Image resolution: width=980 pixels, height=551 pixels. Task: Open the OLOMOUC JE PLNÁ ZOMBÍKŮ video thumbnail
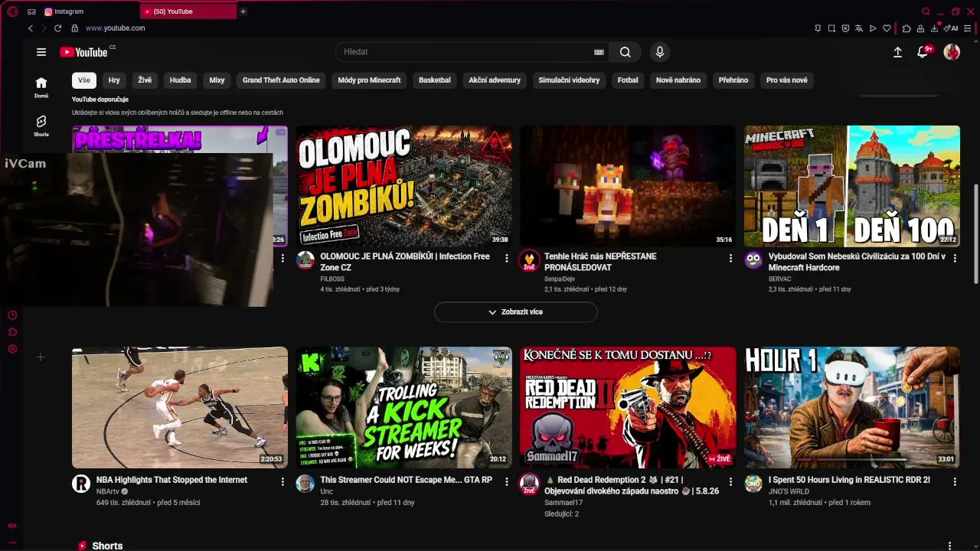(x=404, y=186)
